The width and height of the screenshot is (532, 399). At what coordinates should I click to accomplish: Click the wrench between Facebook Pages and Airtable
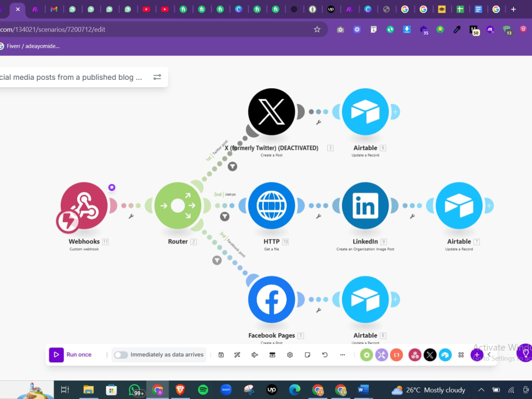point(319,310)
